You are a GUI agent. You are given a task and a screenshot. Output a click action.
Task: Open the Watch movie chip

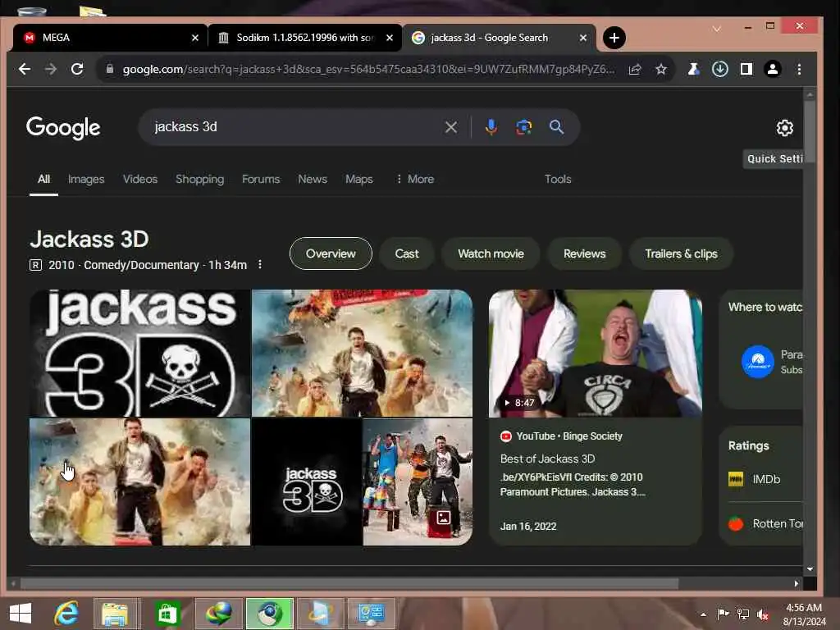tap(491, 254)
